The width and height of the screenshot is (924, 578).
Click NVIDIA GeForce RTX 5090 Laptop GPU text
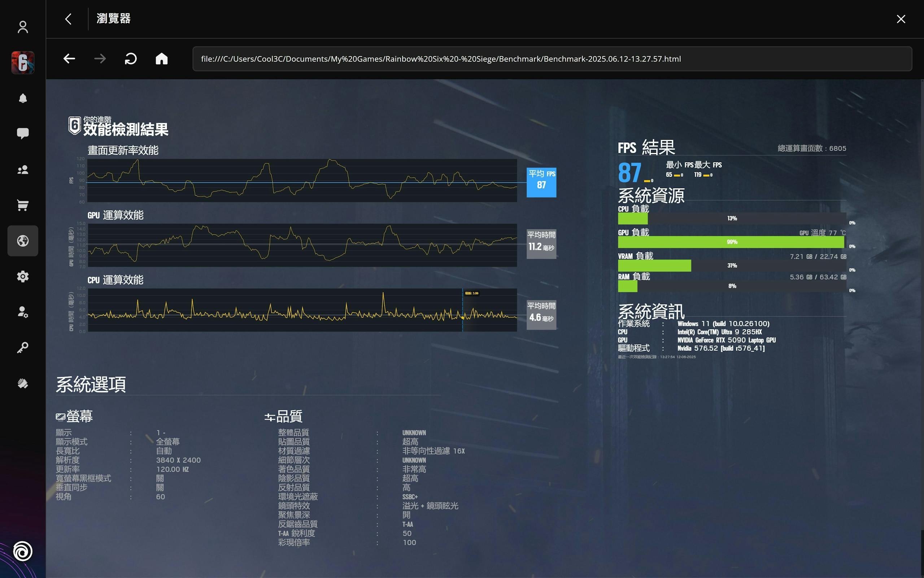click(726, 340)
